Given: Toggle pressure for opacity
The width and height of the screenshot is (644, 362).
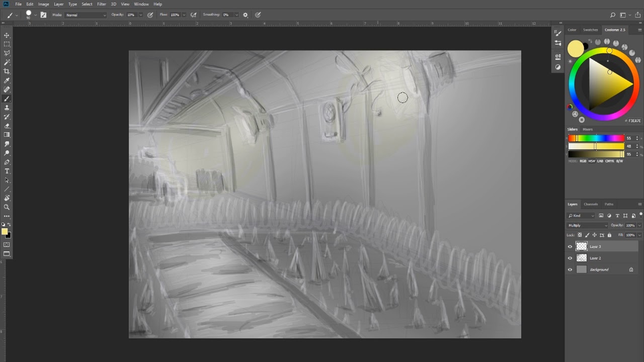Looking at the screenshot, I should (x=150, y=15).
